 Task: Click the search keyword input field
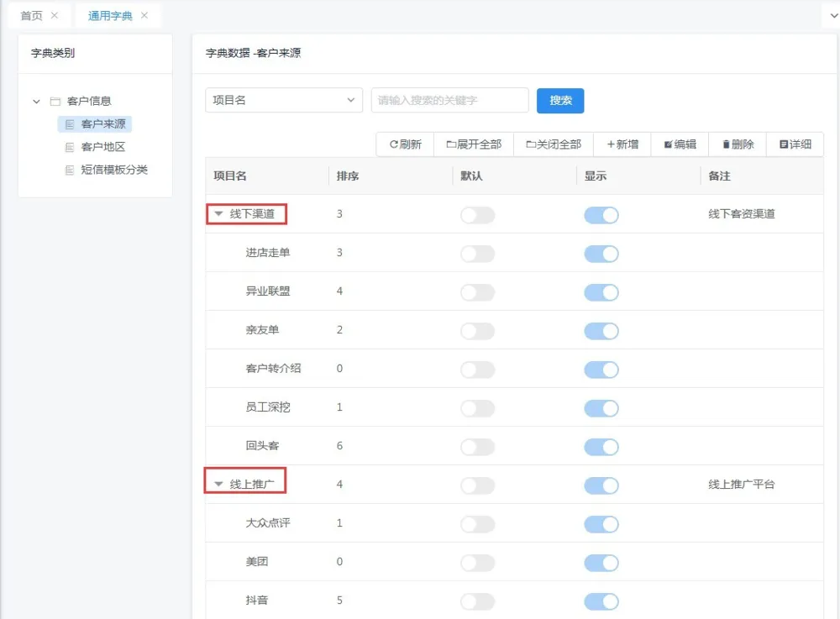point(449,101)
